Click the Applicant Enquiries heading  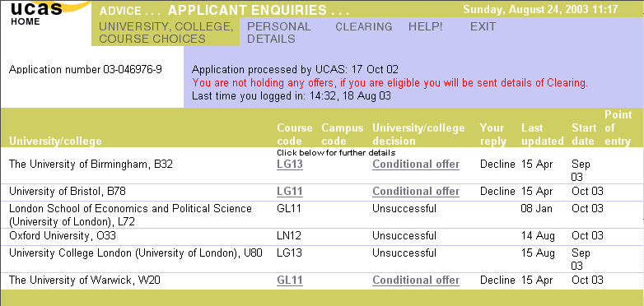pos(259,10)
